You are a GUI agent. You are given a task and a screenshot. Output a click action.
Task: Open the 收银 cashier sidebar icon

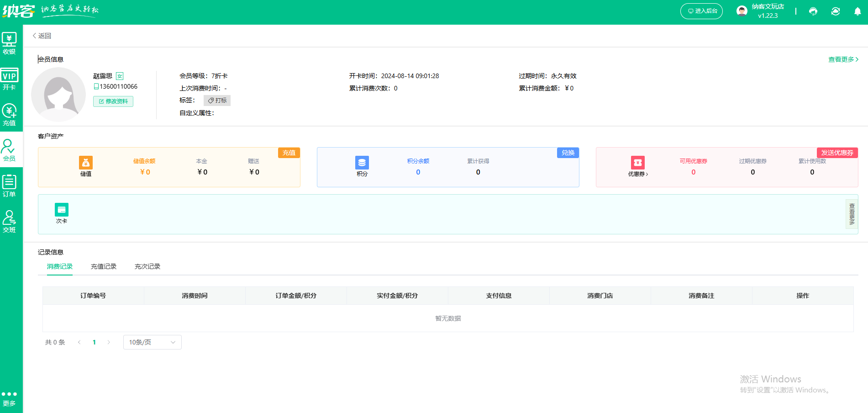click(9, 43)
